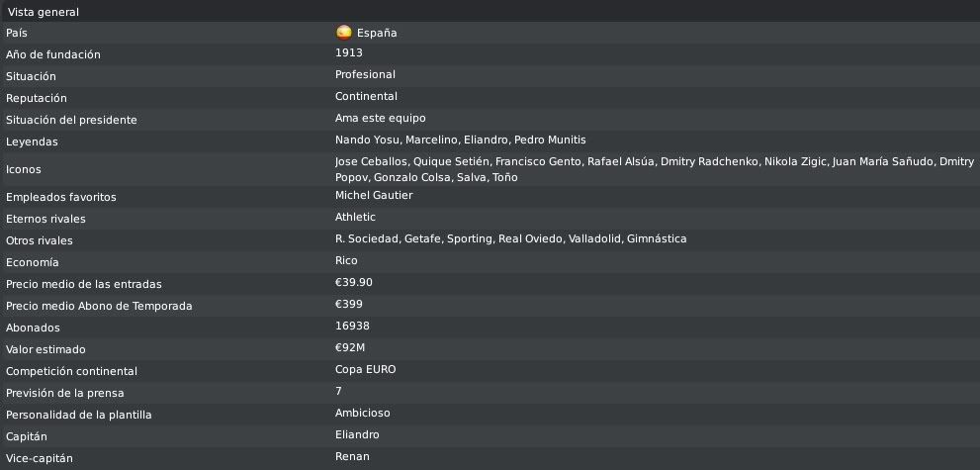Open the España country link
This screenshot has width=980, height=470.
point(376,33)
